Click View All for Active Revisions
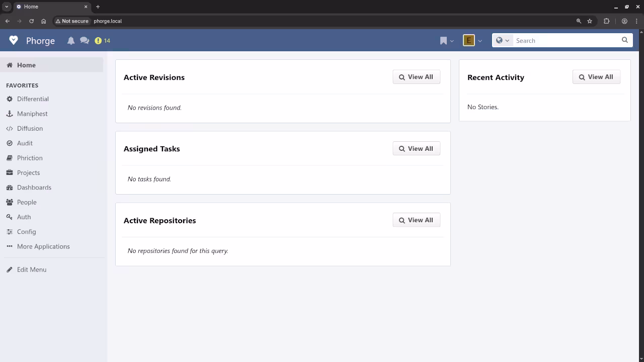This screenshot has height=362, width=644. [416, 77]
